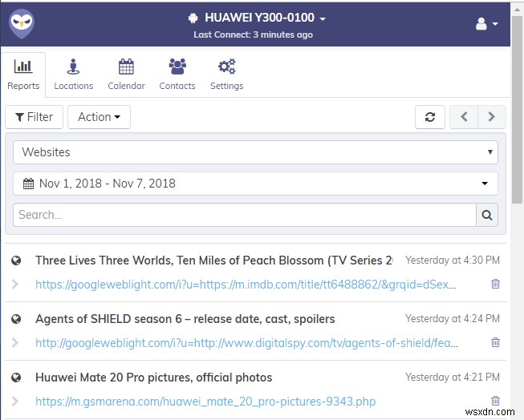
Task: Switch to the Locations tab
Action: pyautogui.click(x=74, y=75)
